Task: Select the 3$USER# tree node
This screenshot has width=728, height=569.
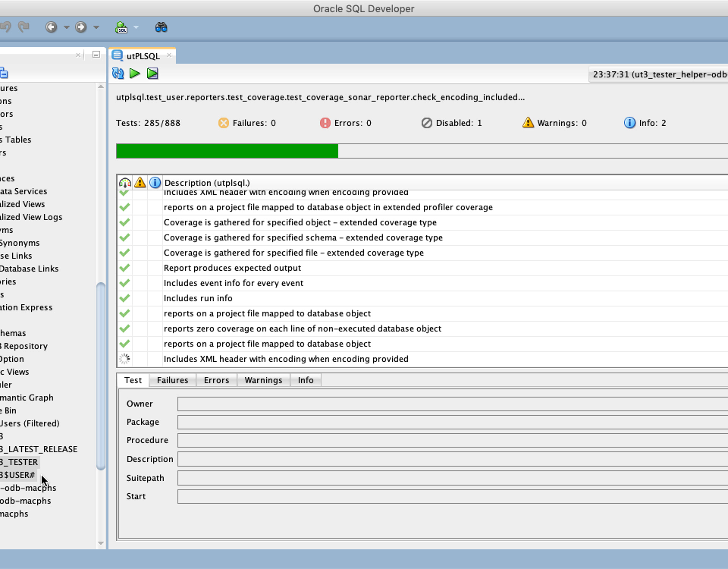Action: tap(17, 475)
